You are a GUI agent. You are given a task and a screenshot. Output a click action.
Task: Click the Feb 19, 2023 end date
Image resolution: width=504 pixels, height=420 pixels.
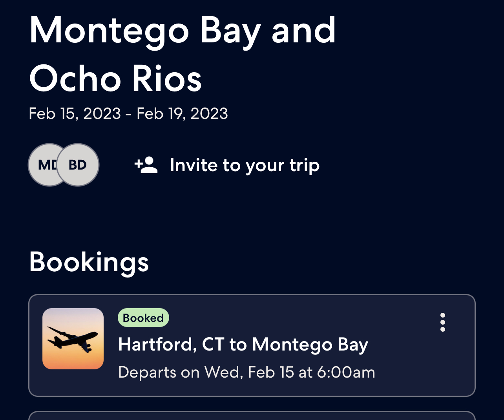coord(182,114)
